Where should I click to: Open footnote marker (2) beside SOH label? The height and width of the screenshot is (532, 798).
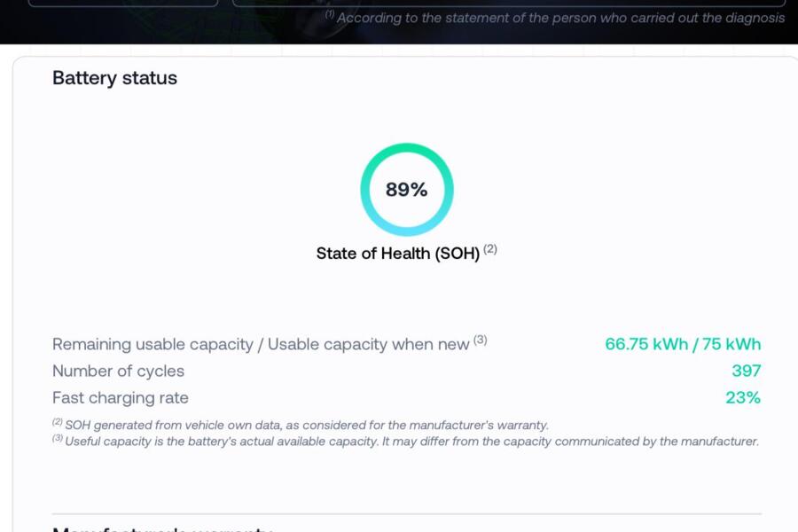[490, 249]
